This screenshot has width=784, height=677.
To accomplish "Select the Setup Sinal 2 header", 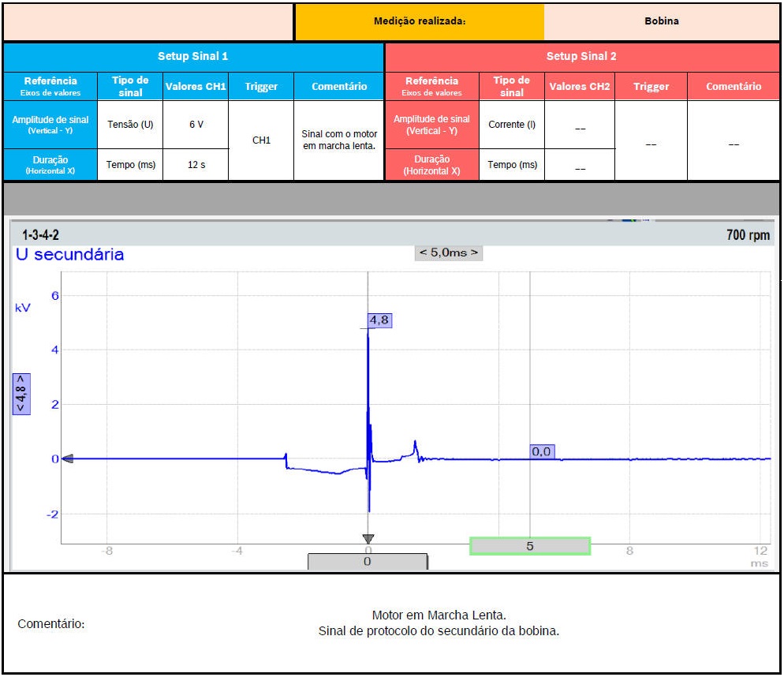I will pos(581,56).
